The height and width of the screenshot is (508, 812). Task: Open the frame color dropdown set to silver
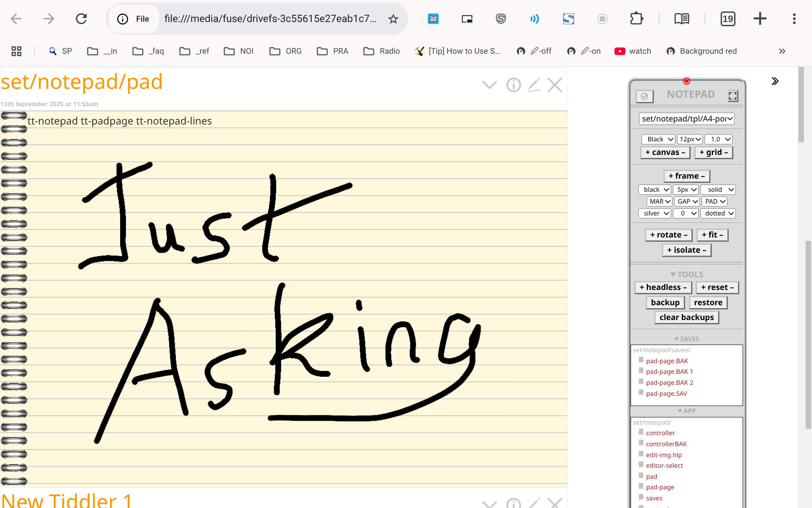point(654,213)
